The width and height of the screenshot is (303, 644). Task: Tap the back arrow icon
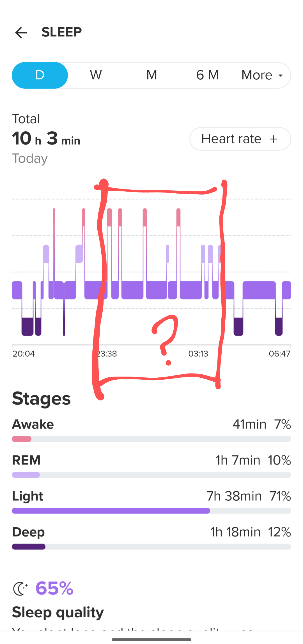point(21,33)
